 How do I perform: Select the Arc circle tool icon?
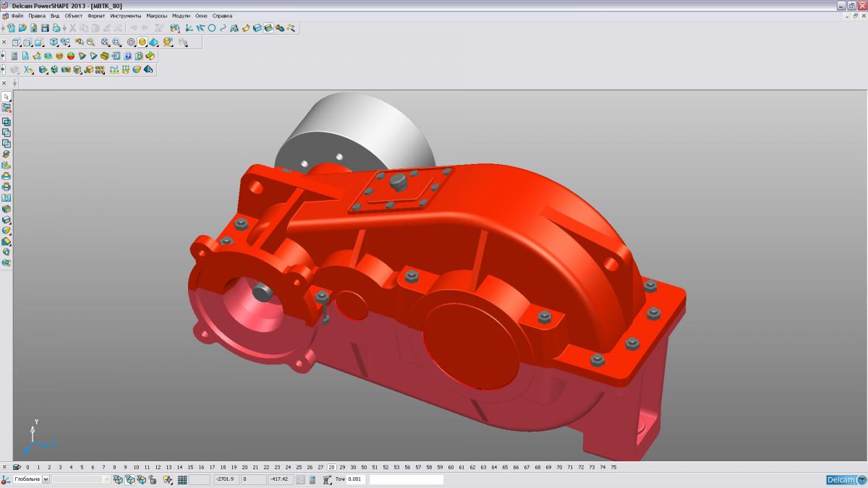click(212, 27)
